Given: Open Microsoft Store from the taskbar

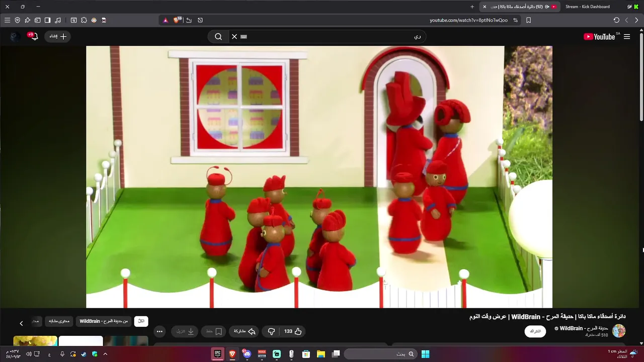Looking at the screenshot, I should click(x=306, y=354).
